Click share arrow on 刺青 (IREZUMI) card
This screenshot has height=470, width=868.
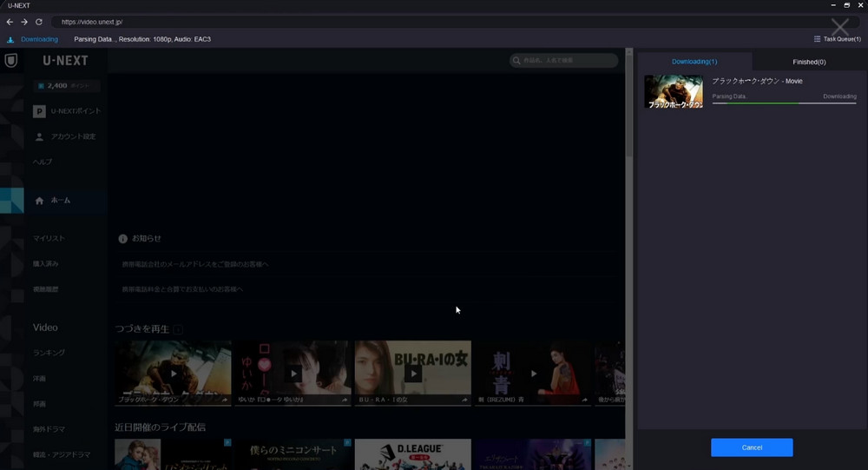584,400
